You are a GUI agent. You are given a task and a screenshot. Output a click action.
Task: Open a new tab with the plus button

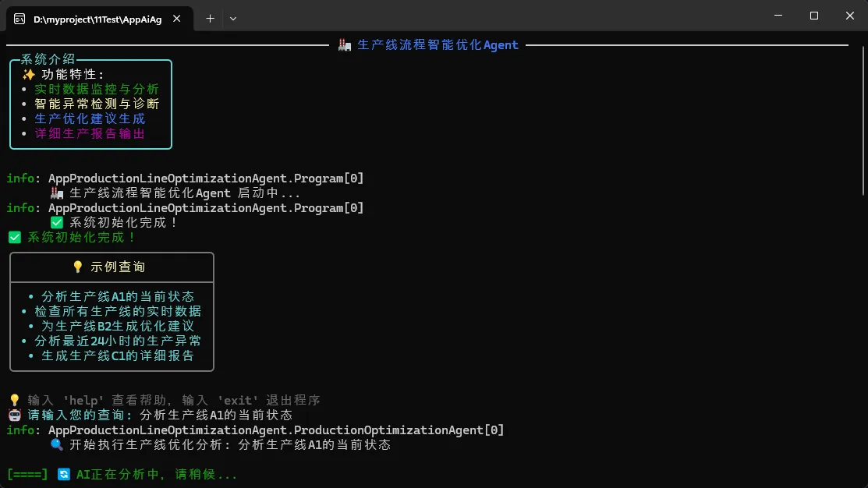click(210, 19)
